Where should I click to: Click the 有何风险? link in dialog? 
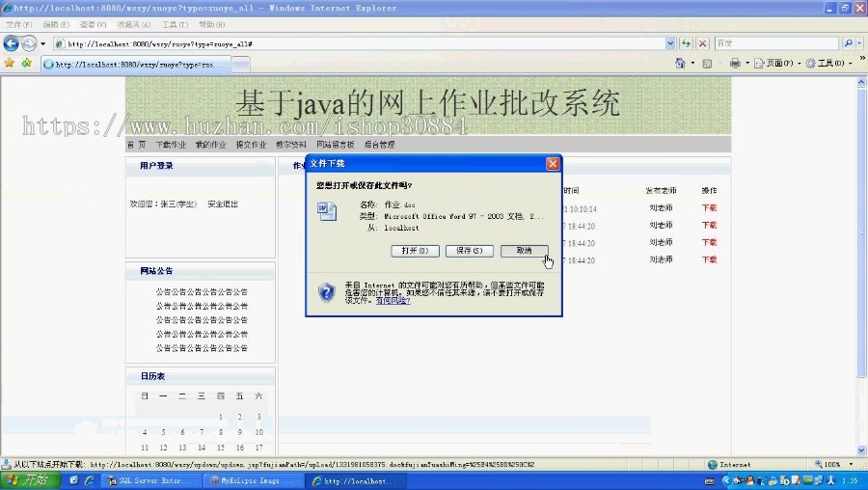[x=393, y=301]
